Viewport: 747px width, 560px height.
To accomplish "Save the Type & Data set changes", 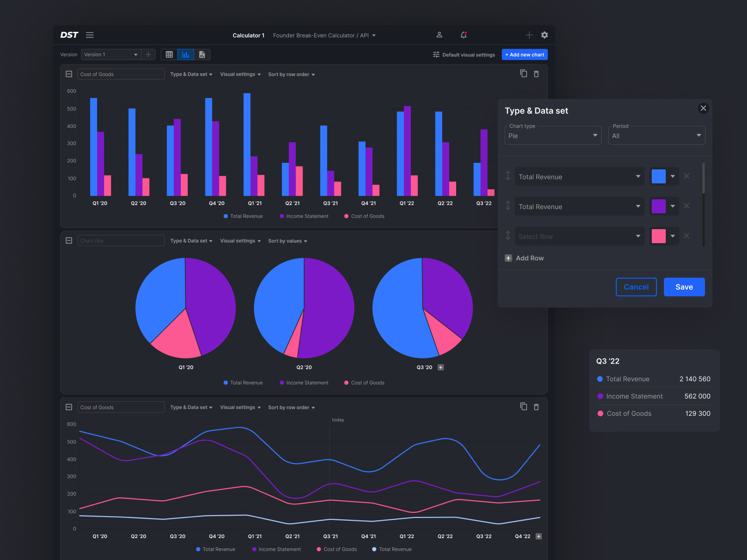I will [684, 287].
